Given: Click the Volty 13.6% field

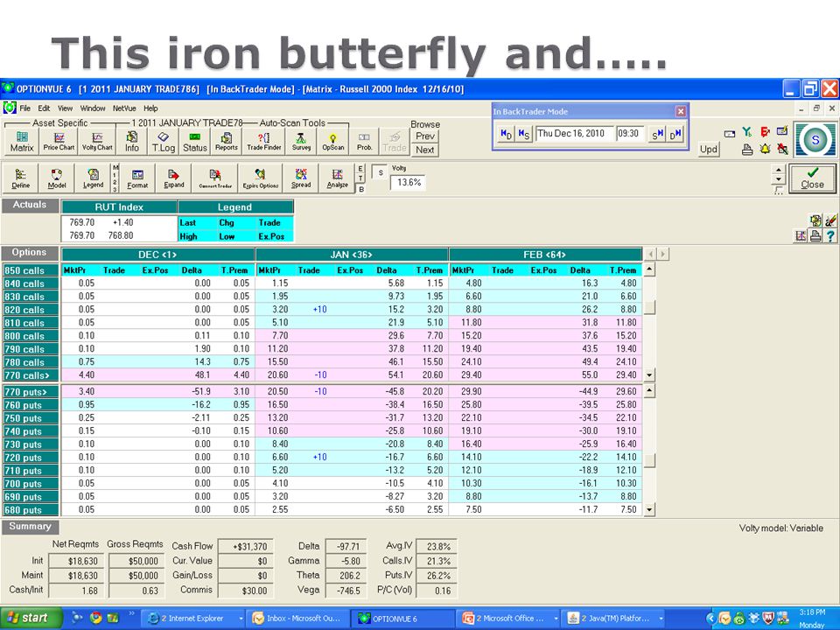Looking at the screenshot, I should tap(409, 183).
